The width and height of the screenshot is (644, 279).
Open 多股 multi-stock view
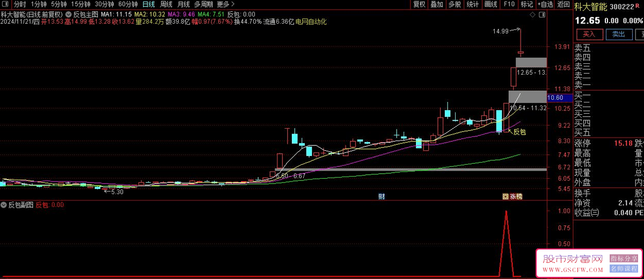(455, 4)
